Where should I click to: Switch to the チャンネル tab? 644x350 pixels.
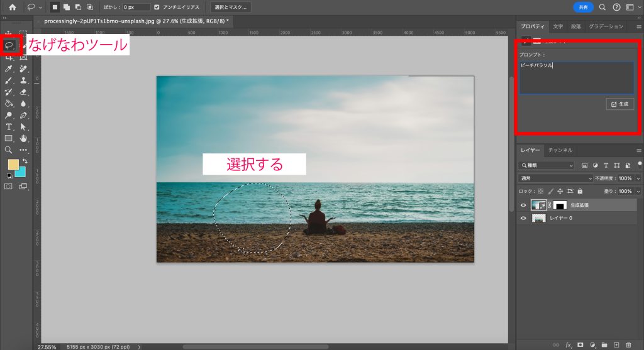click(x=560, y=150)
